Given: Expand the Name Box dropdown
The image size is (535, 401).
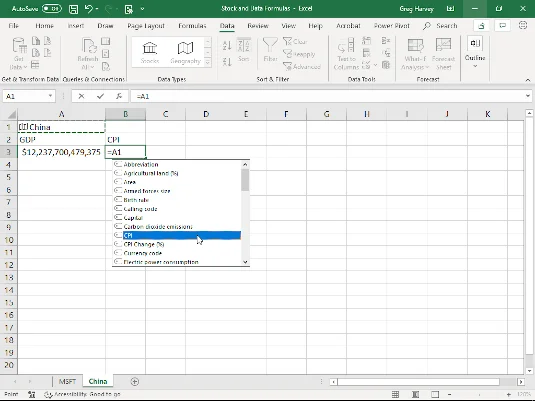Looking at the screenshot, I should (50, 96).
